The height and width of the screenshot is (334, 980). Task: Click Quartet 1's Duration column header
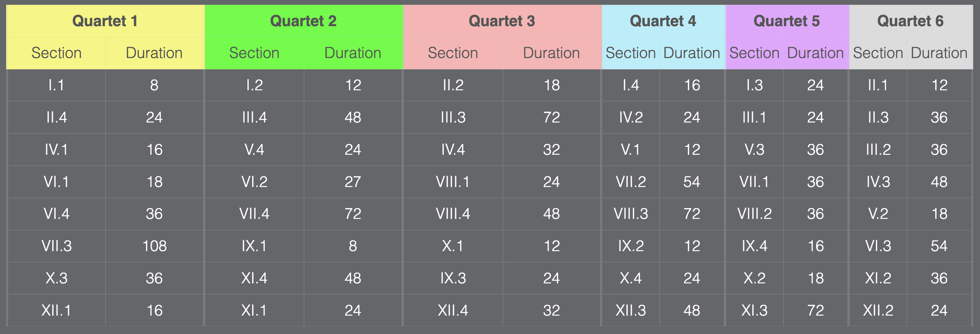pos(154,53)
